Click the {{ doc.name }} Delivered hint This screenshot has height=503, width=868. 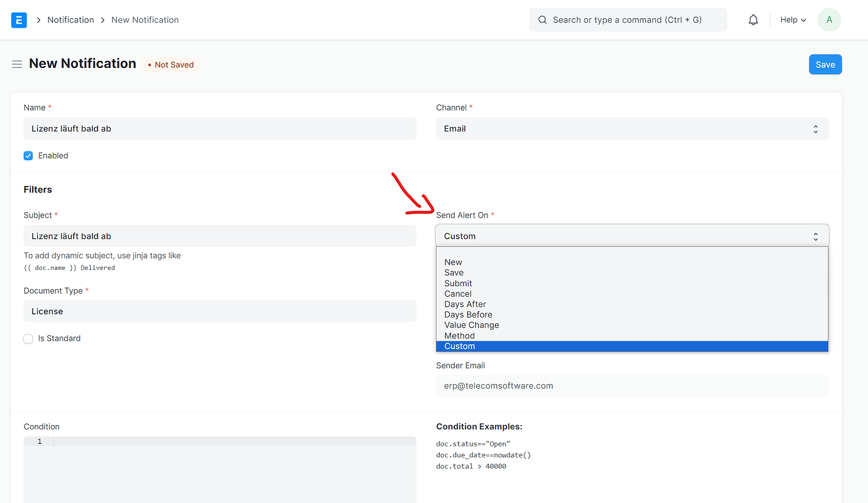[x=69, y=268]
